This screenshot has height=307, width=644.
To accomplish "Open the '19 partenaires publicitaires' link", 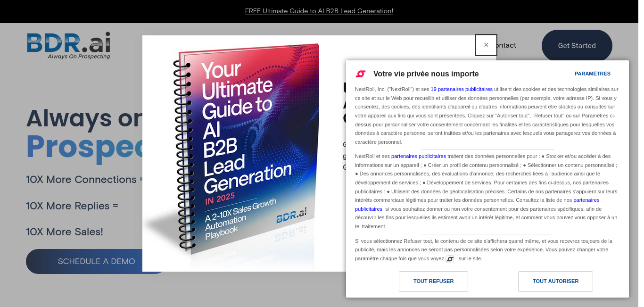I will pyautogui.click(x=462, y=89).
